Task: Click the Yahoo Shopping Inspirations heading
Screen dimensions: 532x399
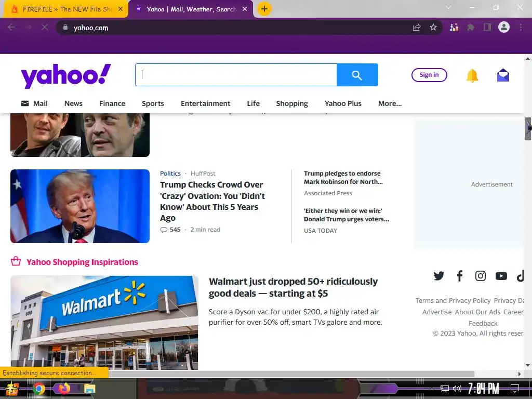Action: tap(82, 262)
